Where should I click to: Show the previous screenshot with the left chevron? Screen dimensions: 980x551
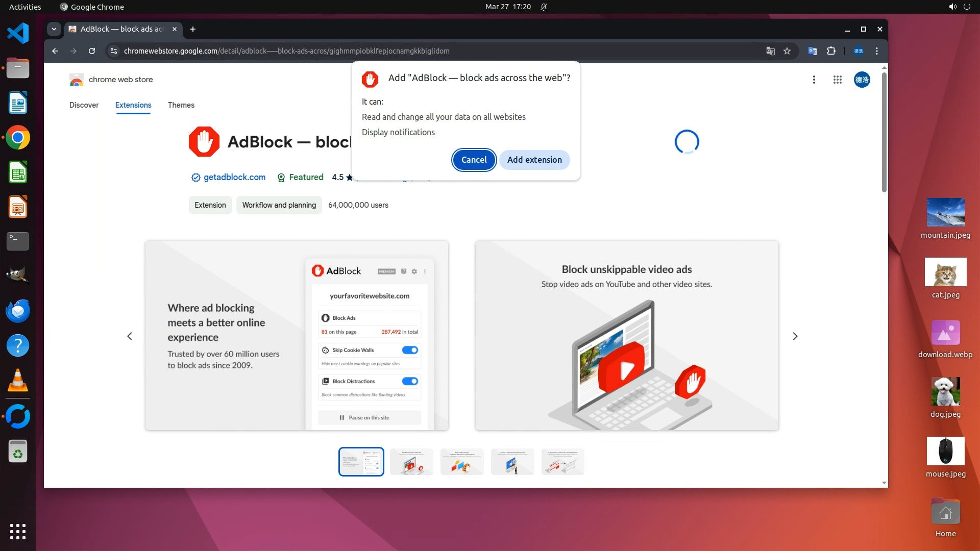click(130, 336)
